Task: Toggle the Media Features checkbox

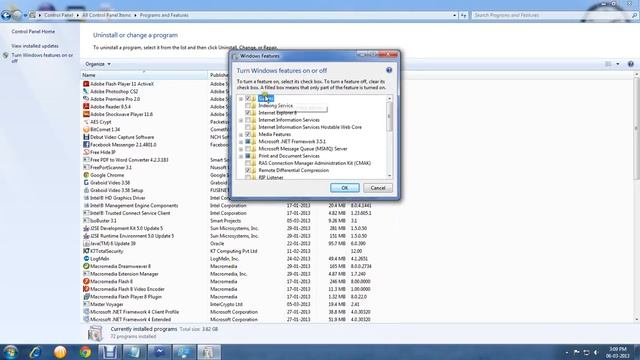Action: coord(248,134)
